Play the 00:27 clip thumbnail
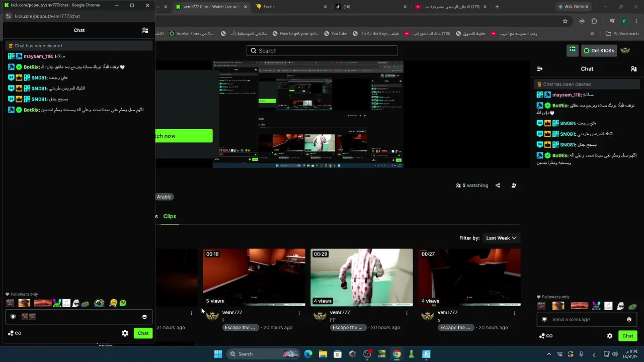This screenshot has height=362, width=644. tap(469, 278)
